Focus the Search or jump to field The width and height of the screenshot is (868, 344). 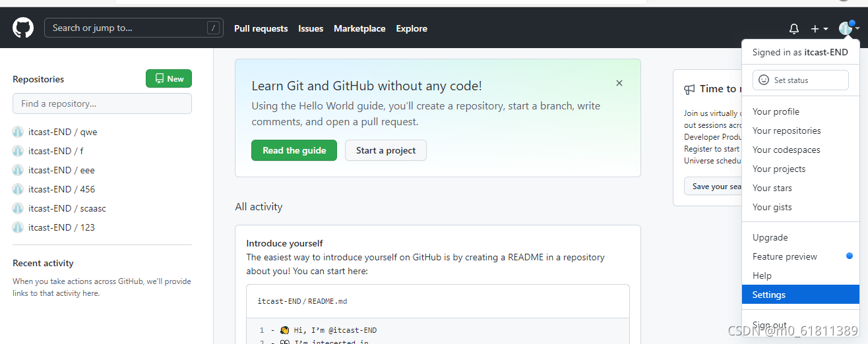pyautogui.click(x=134, y=28)
